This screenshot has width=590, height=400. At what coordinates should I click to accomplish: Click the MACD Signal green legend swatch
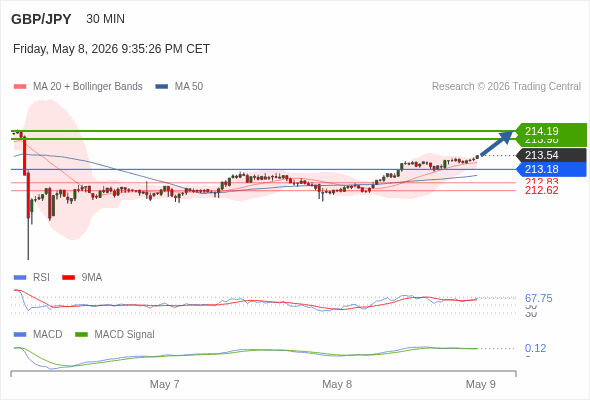[81, 335]
